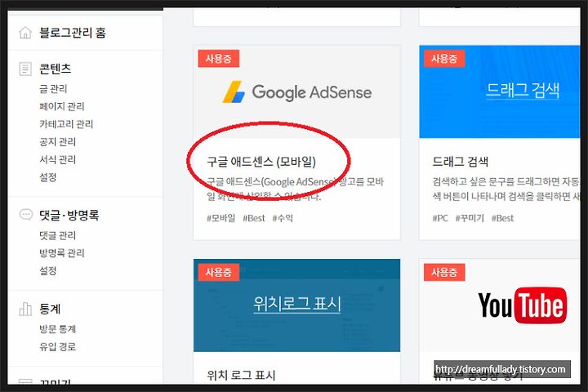Open 설정 under 댓글·방명록
Image resolution: width=588 pixels, height=392 pixels.
[x=48, y=270]
